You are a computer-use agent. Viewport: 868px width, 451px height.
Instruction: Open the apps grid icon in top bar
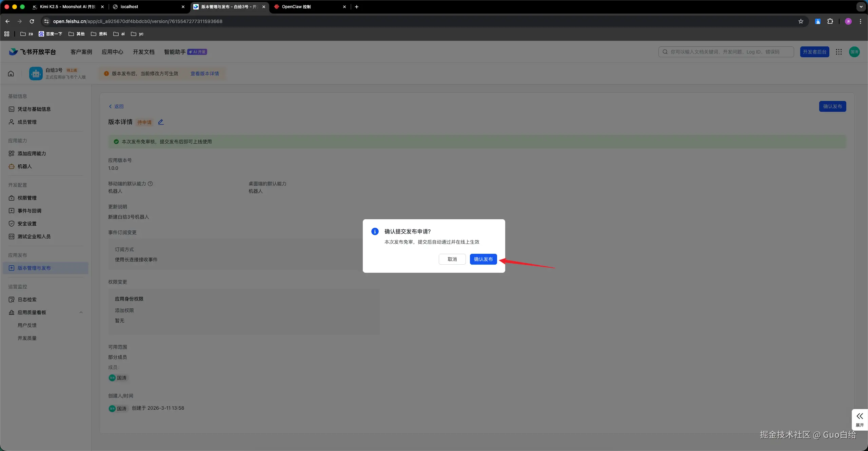point(839,52)
